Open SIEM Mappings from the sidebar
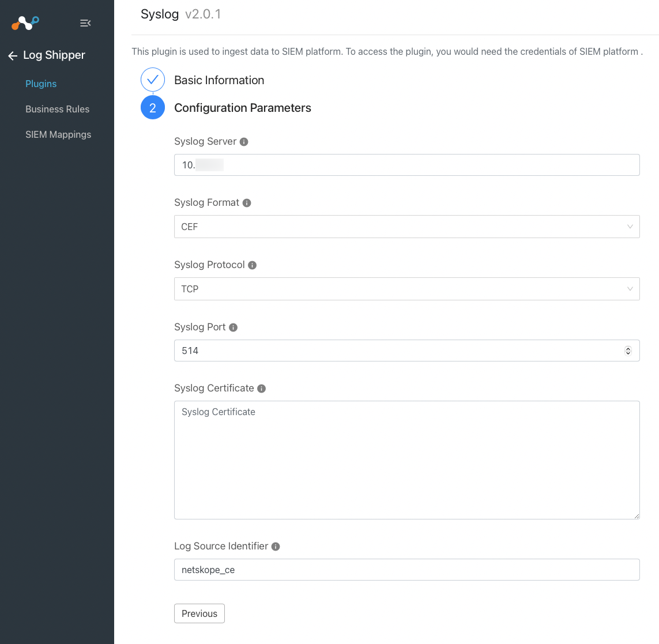This screenshot has width=659, height=644. [58, 134]
